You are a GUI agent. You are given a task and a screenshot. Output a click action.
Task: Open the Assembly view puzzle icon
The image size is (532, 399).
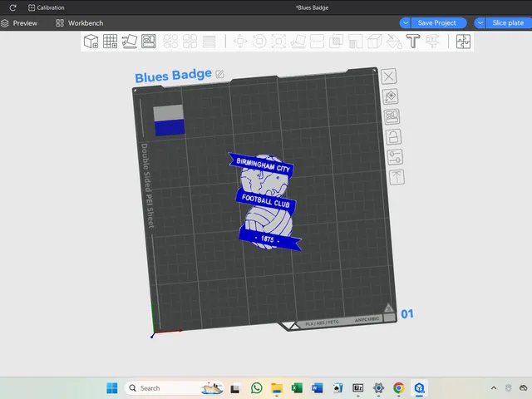(463, 42)
